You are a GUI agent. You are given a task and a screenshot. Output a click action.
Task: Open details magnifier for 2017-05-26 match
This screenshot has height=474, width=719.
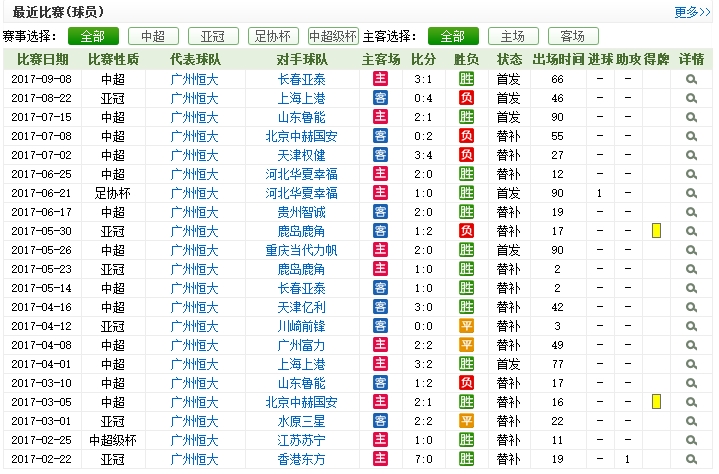[x=691, y=250]
